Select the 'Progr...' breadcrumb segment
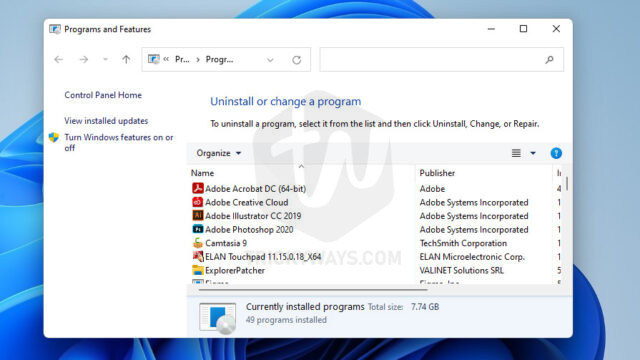The image size is (640, 360). (x=220, y=60)
